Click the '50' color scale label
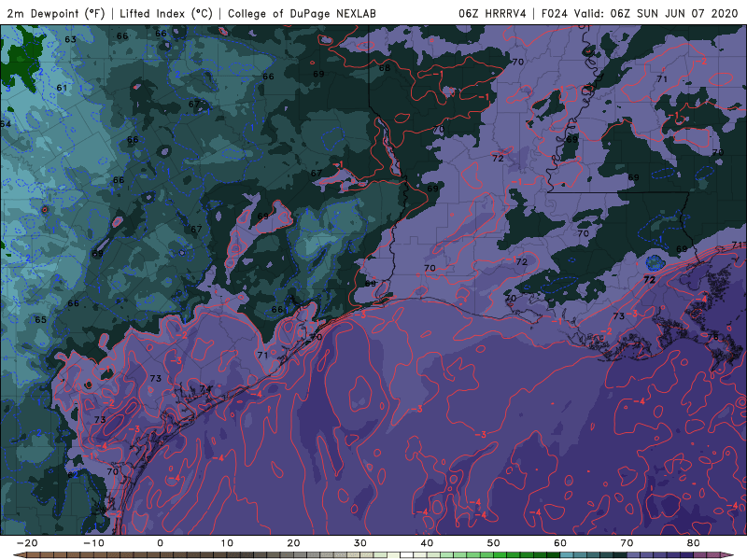 [x=494, y=543]
